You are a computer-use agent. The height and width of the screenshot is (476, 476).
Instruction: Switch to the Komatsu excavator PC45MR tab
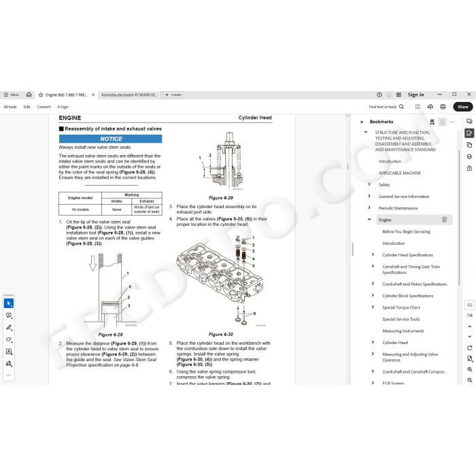tap(130, 95)
